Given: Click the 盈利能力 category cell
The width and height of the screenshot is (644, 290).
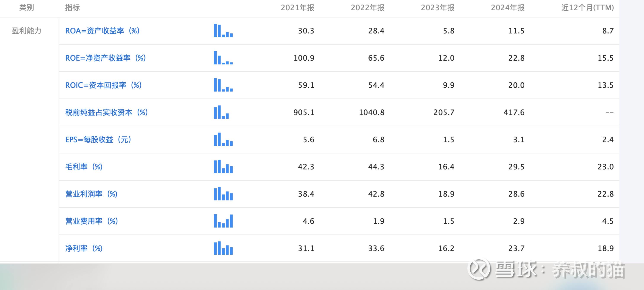Looking at the screenshot, I should pos(27,31).
